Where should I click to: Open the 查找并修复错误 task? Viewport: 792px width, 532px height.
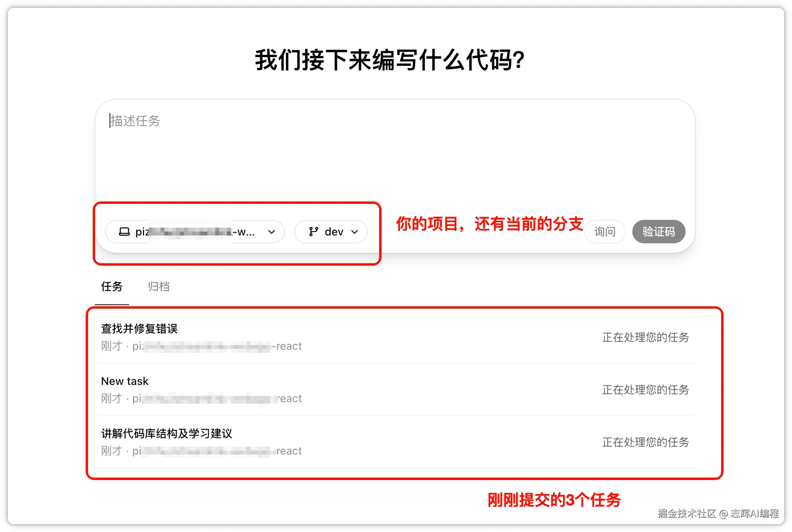[x=395, y=337]
